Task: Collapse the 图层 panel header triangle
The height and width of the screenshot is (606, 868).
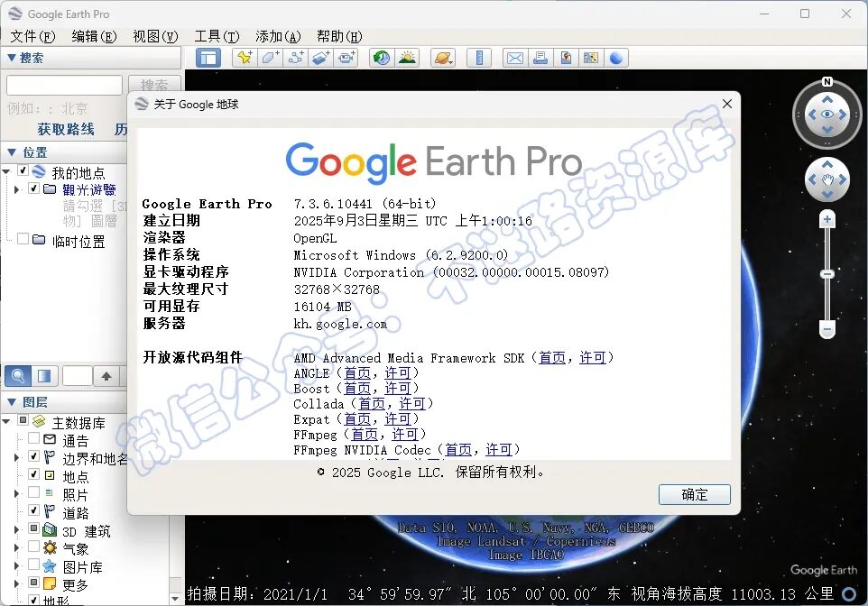Action: click(x=11, y=402)
